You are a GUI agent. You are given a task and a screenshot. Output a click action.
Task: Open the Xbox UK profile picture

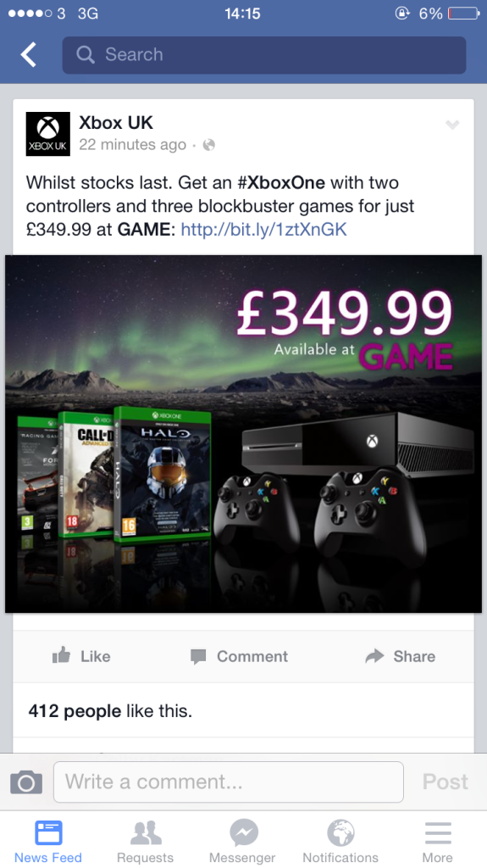pos(48,134)
